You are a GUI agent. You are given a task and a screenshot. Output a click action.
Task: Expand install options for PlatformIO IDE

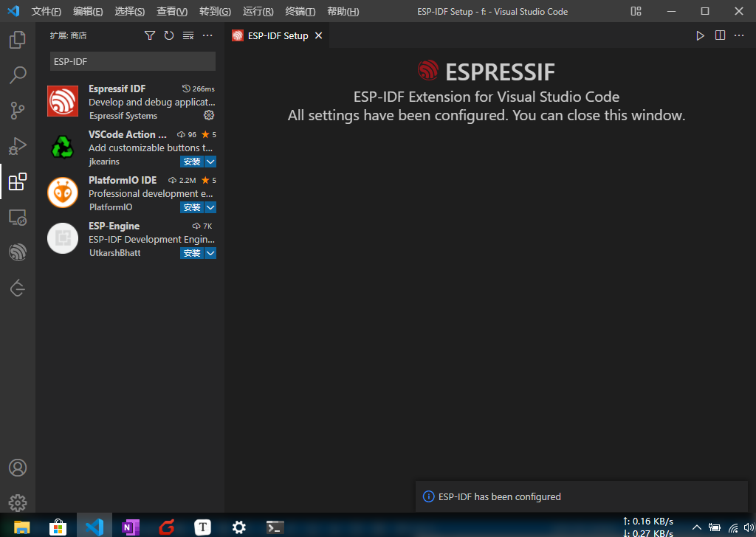pyautogui.click(x=210, y=207)
